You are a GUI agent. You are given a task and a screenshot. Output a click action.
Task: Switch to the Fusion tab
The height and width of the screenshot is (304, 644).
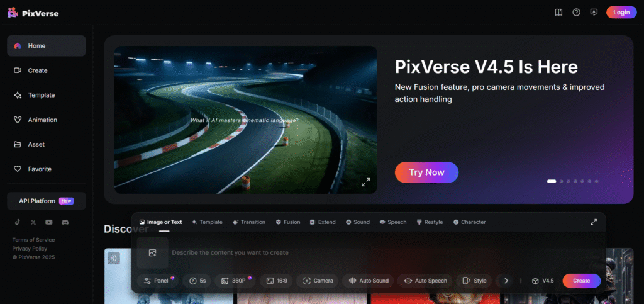[x=288, y=222]
